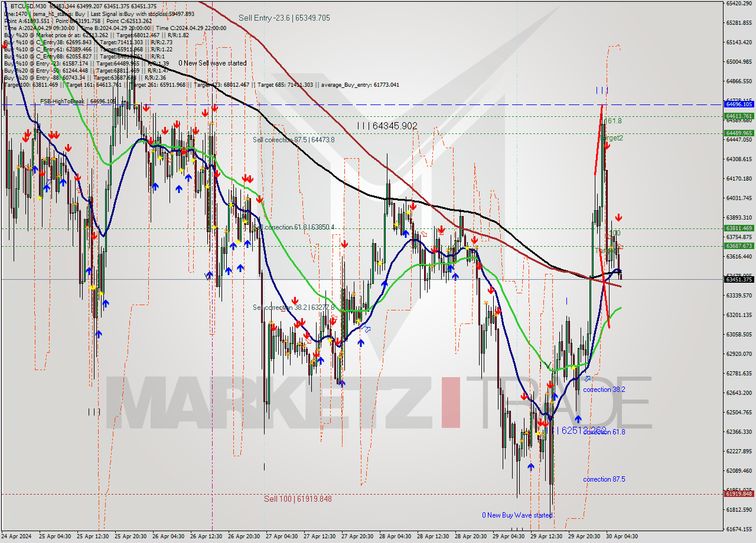Viewport: 756px width, 543px height.
Task: Click the 61674.155 bottom price axis value
Action: click(739, 529)
